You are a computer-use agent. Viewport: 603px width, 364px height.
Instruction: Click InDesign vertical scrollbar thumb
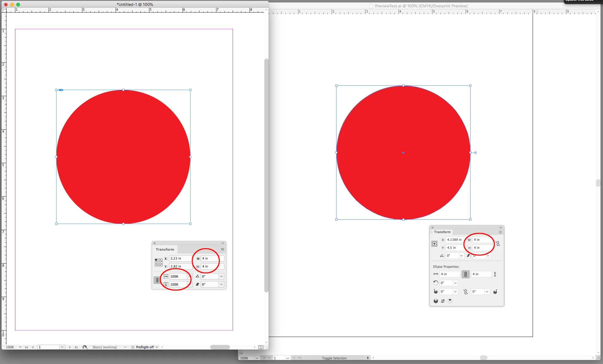266,175
